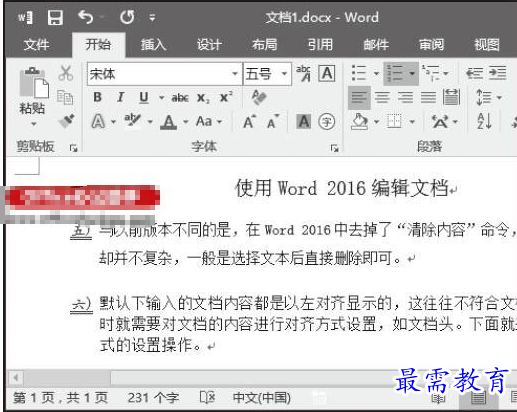Align text right
This screenshot has width=517, height=412.
pyautogui.click(x=406, y=97)
